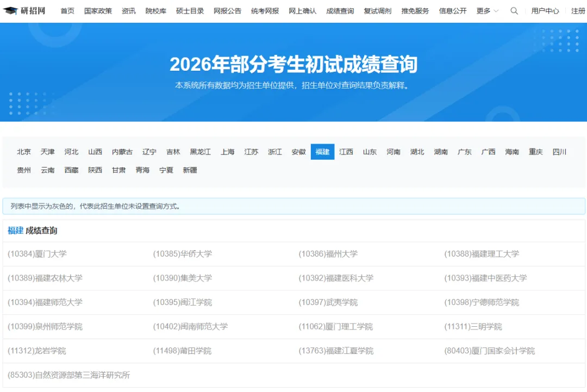Open 用户中心 link
This screenshot has height=392, width=587.
(x=545, y=11)
